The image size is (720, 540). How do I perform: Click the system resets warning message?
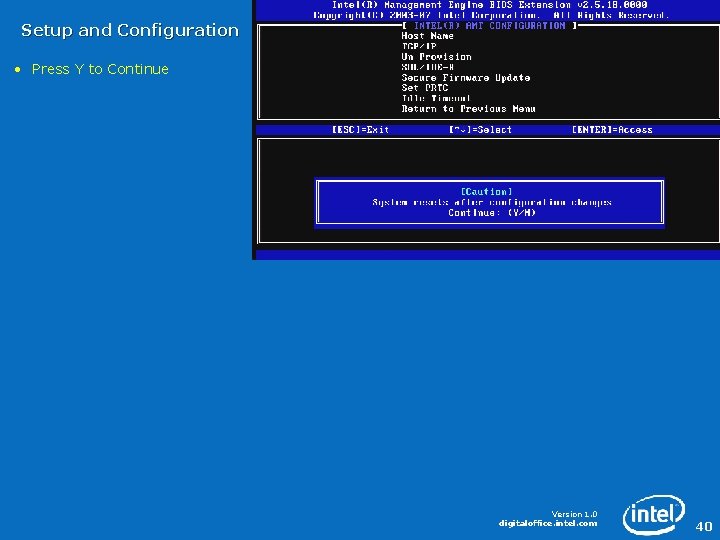click(x=492, y=202)
